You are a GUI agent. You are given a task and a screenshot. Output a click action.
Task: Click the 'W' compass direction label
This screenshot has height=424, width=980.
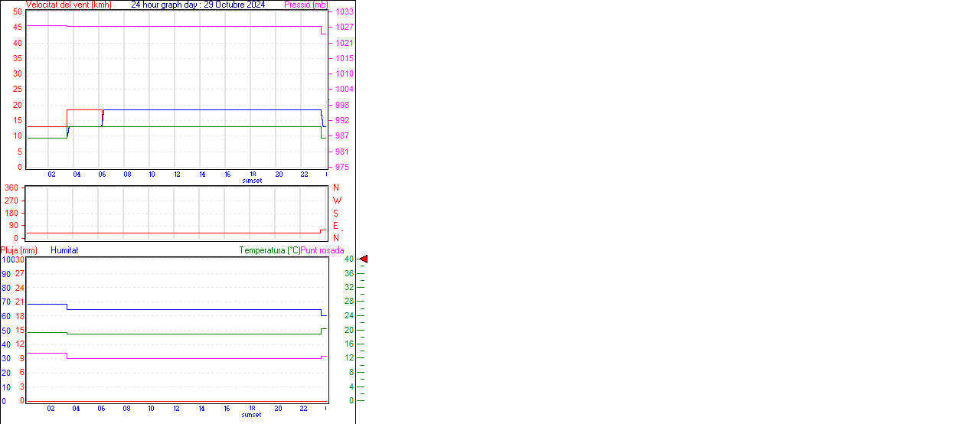click(x=337, y=201)
